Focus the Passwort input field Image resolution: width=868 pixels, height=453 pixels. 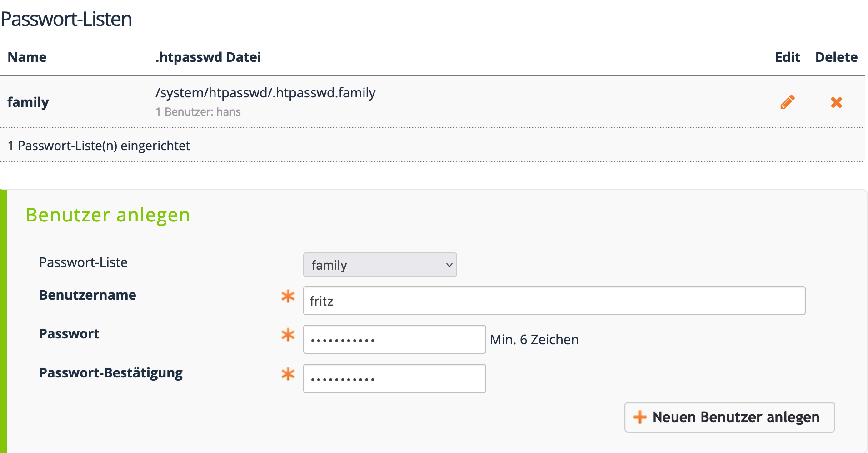coord(394,339)
